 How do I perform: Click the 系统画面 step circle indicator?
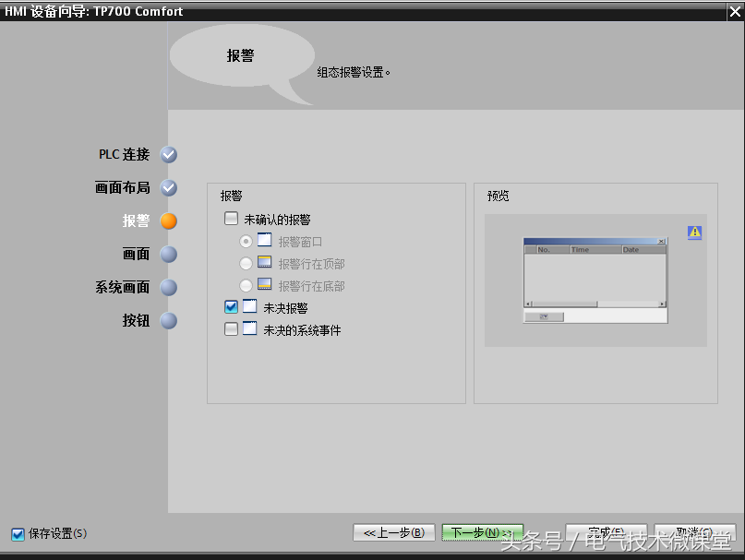[169, 288]
